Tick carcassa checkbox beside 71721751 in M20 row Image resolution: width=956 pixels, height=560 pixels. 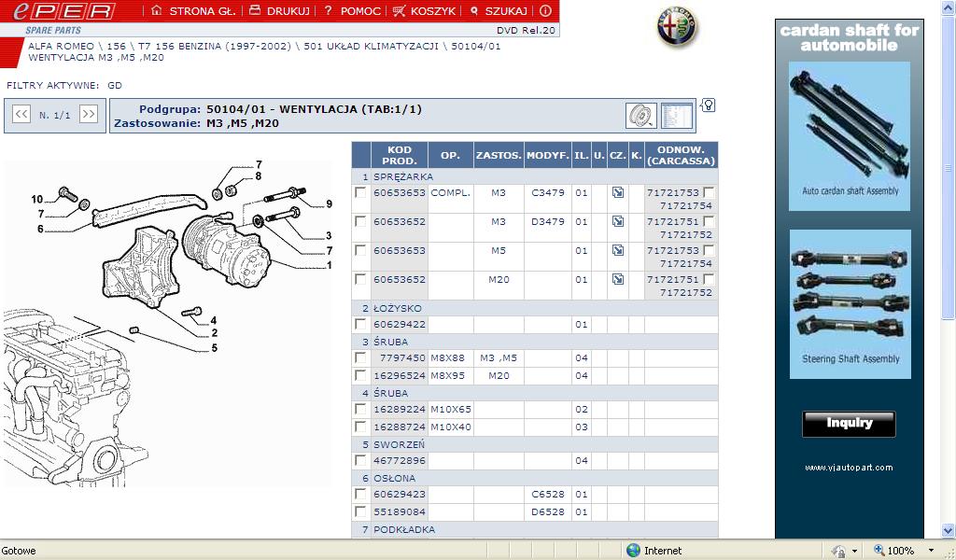(x=709, y=279)
